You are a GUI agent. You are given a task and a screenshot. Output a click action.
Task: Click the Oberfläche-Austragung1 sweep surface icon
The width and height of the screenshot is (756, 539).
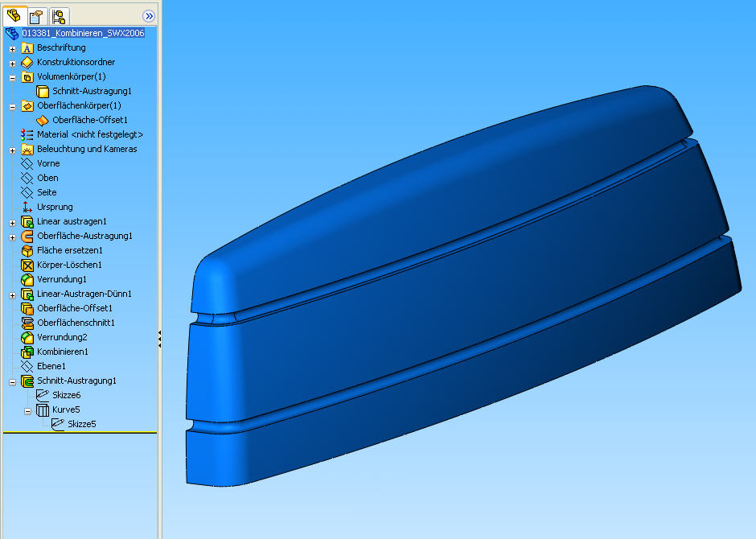(27, 236)
